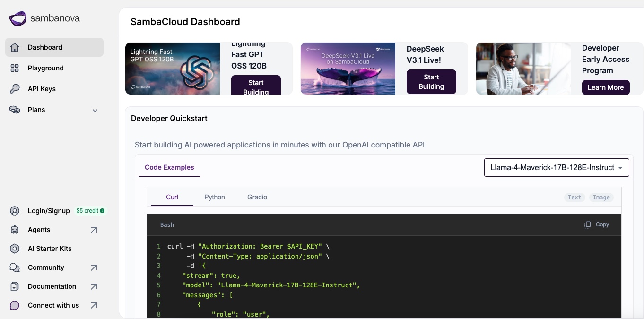
Task: Click the Copy code button label
Action: pyautogui.click(x=602, y=224)
